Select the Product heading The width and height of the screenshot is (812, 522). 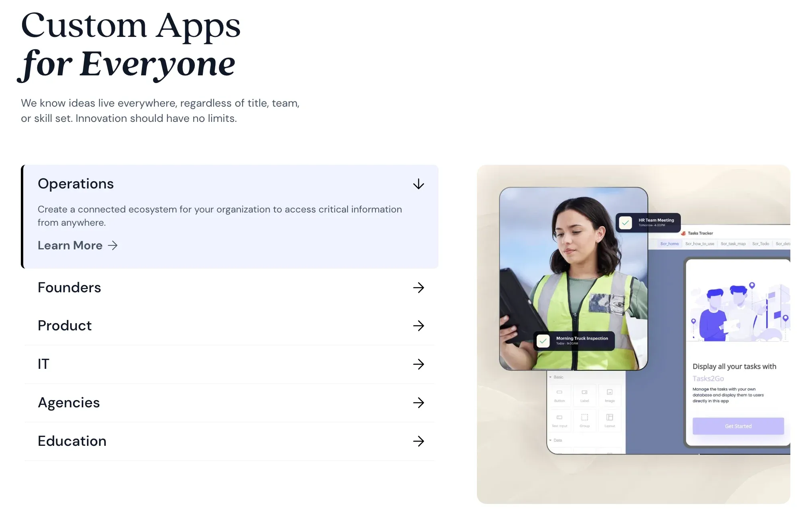tap(65, 326)
